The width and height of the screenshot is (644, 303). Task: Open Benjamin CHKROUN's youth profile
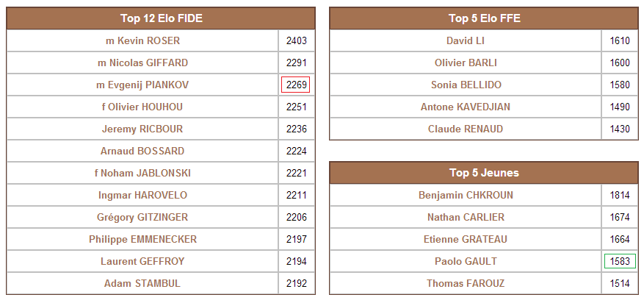coord(466,196)
